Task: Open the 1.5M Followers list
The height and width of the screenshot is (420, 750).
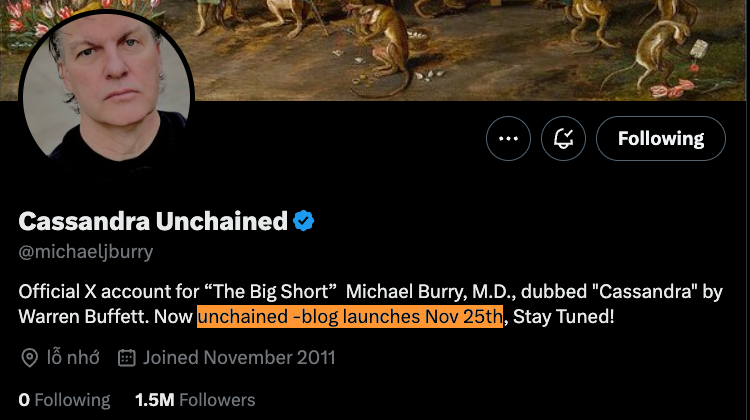Action: click(x=195, y=400)
